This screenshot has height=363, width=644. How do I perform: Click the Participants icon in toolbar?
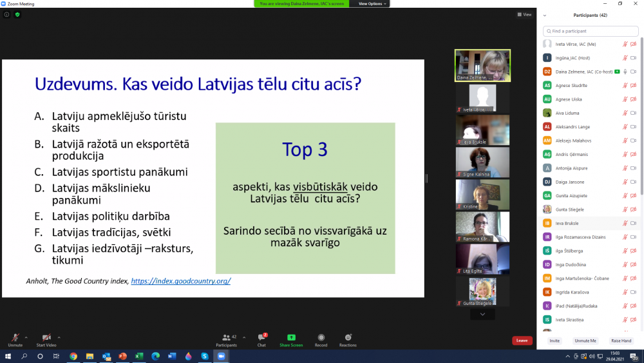click(x=226, y=338)
